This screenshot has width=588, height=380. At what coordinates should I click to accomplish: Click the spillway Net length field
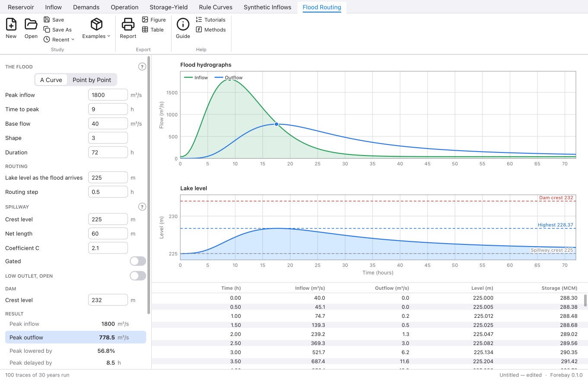click(108, 234)
